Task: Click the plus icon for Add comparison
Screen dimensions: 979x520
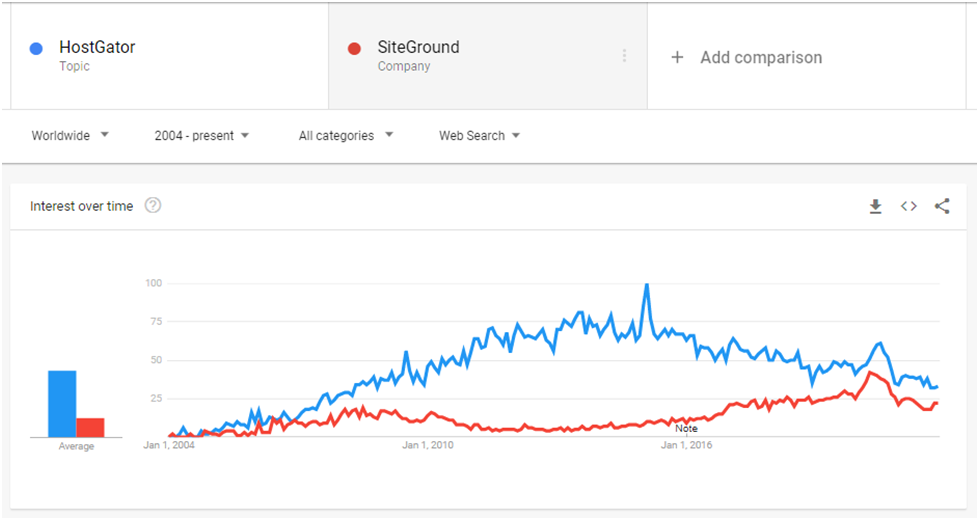Action: pos(677,57)
